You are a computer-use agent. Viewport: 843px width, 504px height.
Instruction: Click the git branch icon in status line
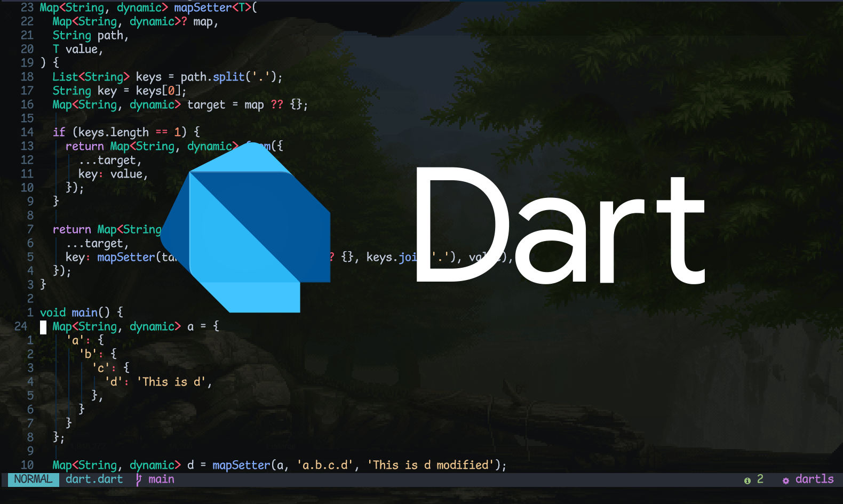[139, 479]
